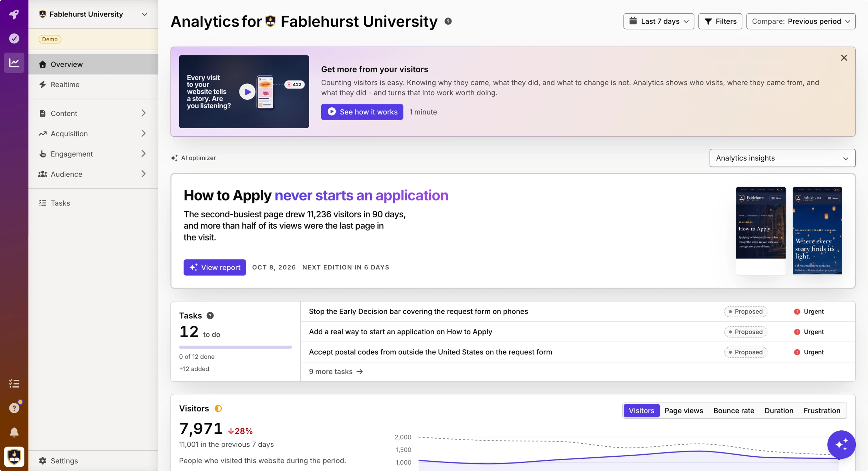Click the Where every story finds its light thumbnail
The height and width of the screenshot is (471, 868).
tap(817, 231)
